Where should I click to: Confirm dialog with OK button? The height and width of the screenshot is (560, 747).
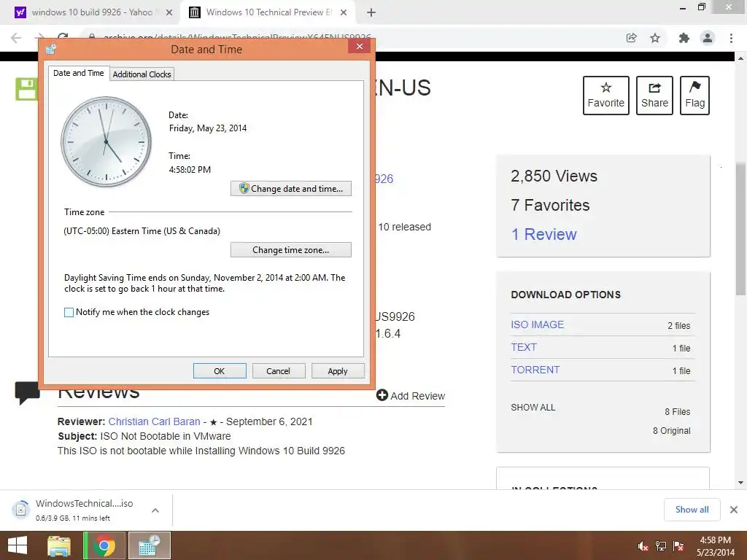220,371
